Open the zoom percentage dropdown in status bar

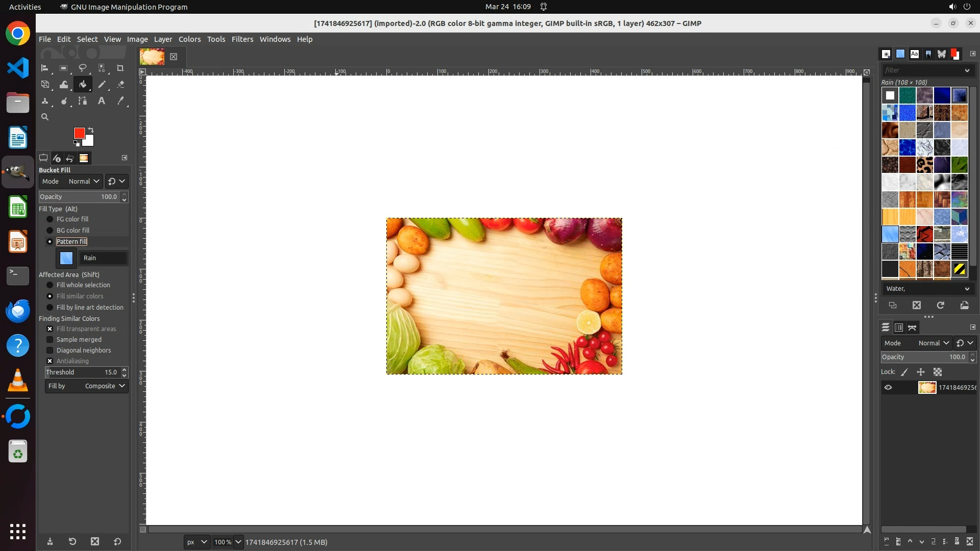pyautogui.click(x=238, y=542)
